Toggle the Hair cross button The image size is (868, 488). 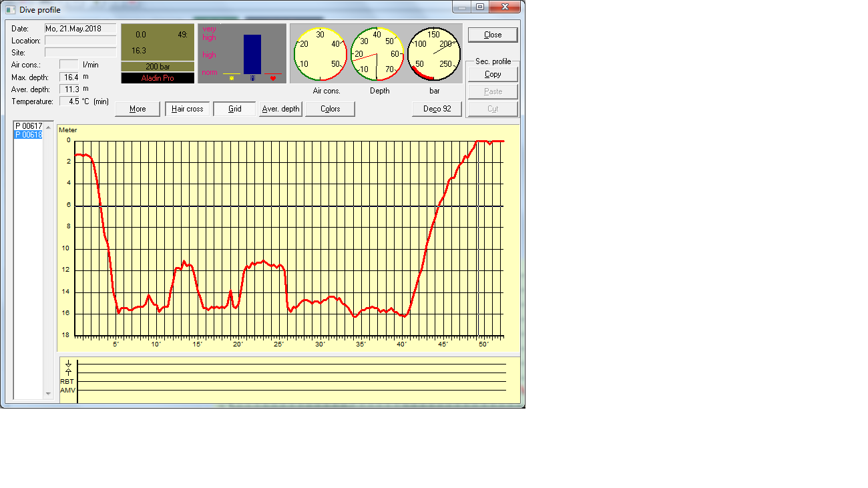(188, 109)
